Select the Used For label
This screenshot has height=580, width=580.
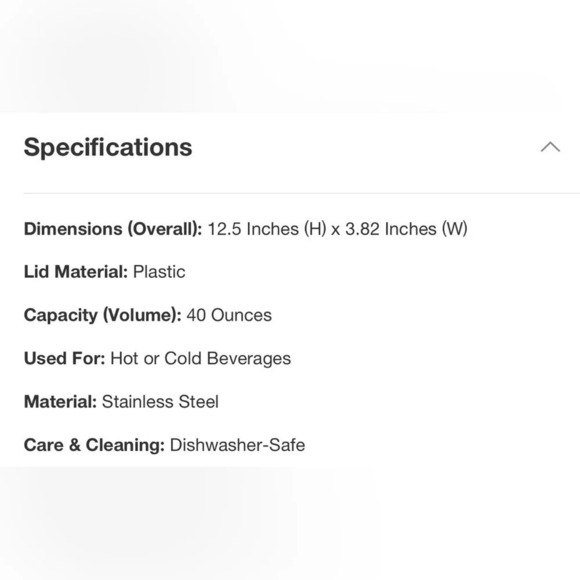point(65,358)
